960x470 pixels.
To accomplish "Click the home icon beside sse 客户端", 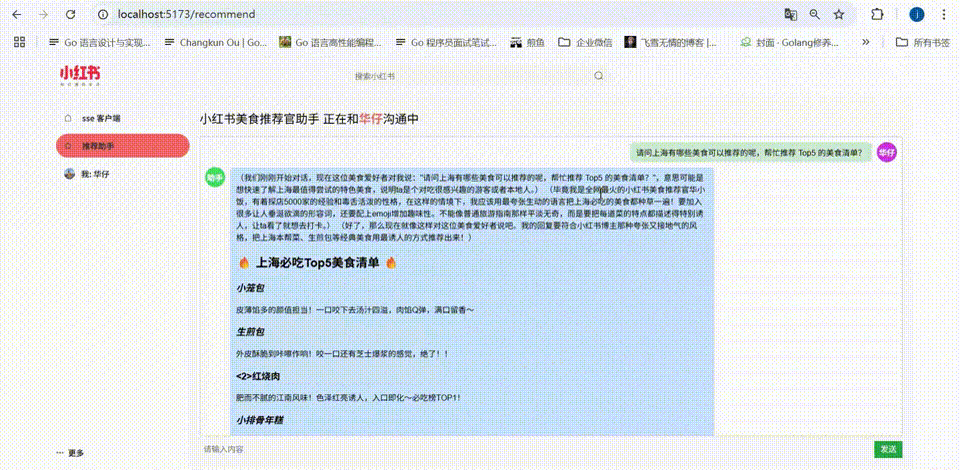I will 69,118.
